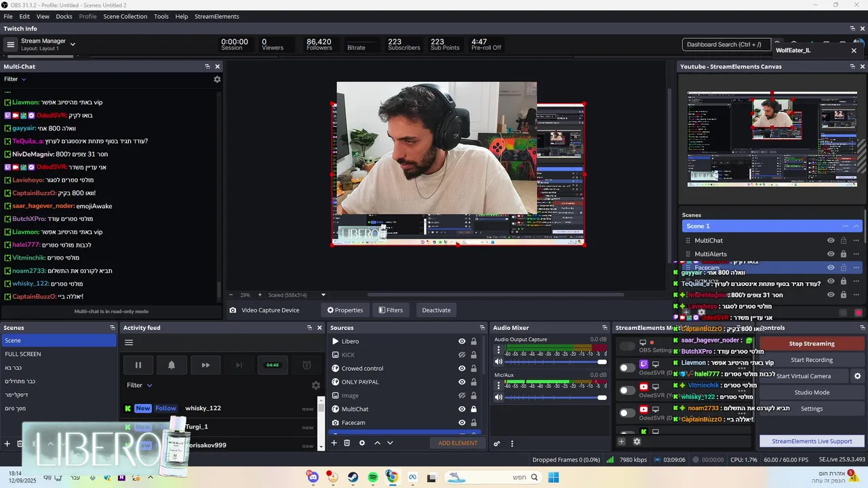Open StreamElements Live Support

point(812,441)
